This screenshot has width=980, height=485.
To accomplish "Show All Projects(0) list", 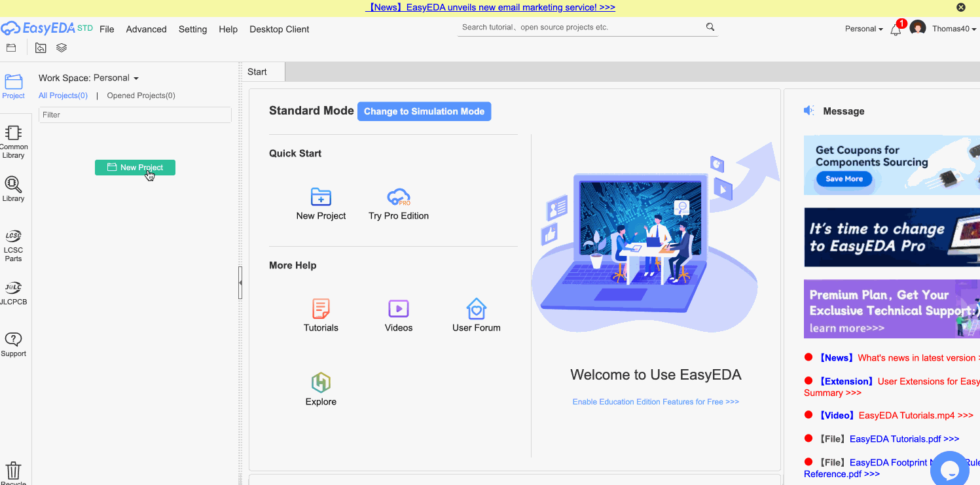I will [x=63, y=96].
